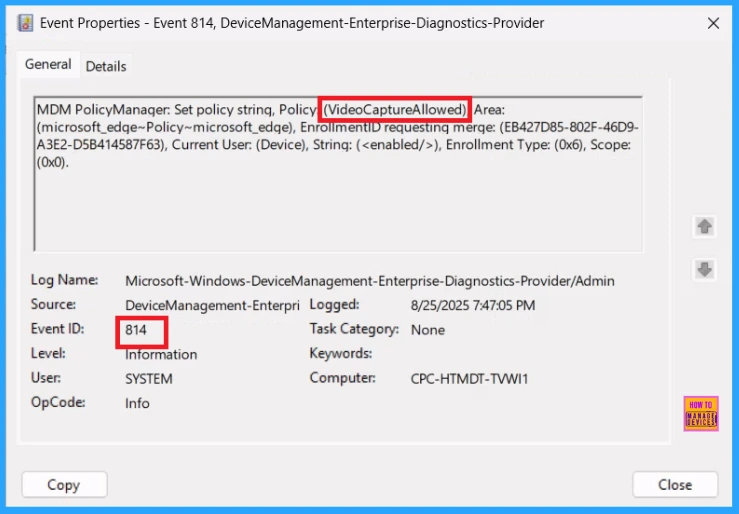This screenshot has width=739, height=514.
Task: Click the Level value Information
Action: point(161,354)
